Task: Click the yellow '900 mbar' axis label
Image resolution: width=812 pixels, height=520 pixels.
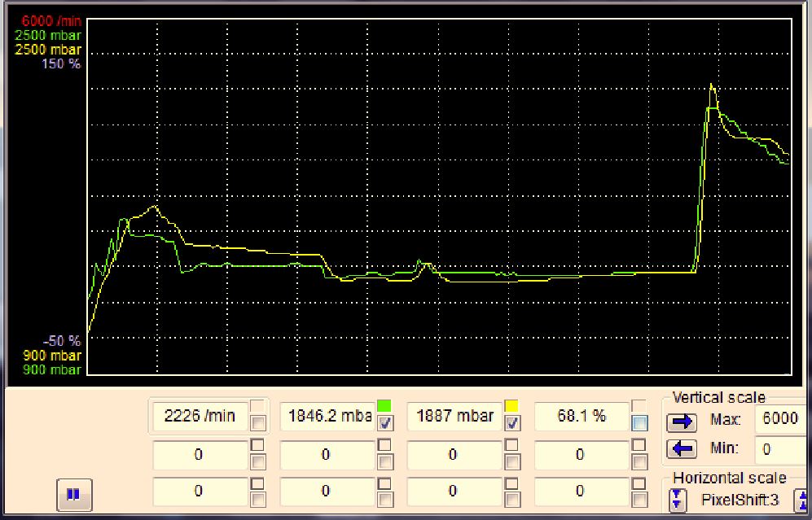Action: [52, 356]
